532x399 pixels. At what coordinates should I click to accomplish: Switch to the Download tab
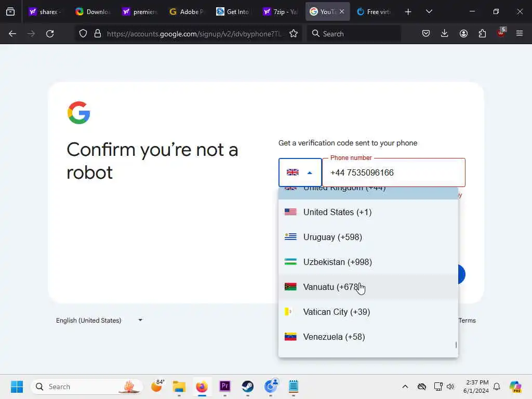click(x=92, y=12)
